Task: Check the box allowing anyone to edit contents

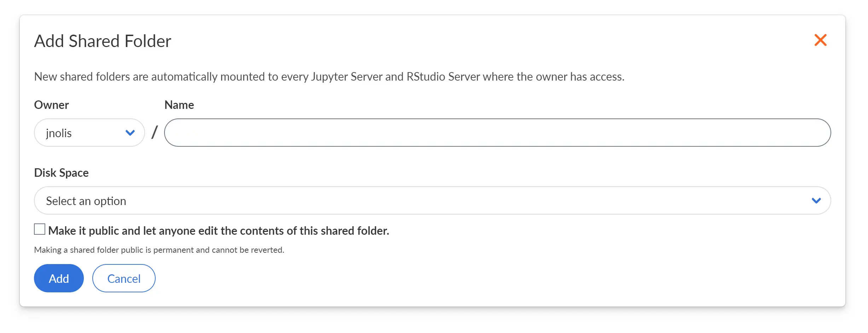Action: click(39, 229)
